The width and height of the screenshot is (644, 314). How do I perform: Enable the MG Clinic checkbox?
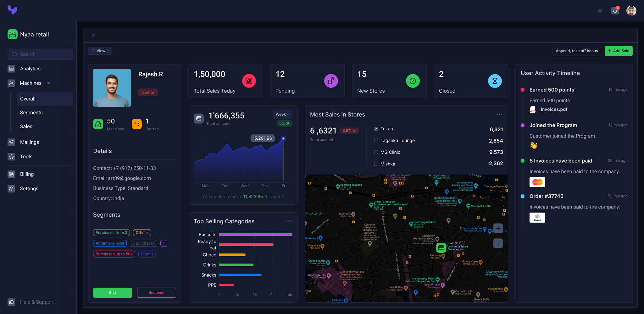(x=376, y=152)
